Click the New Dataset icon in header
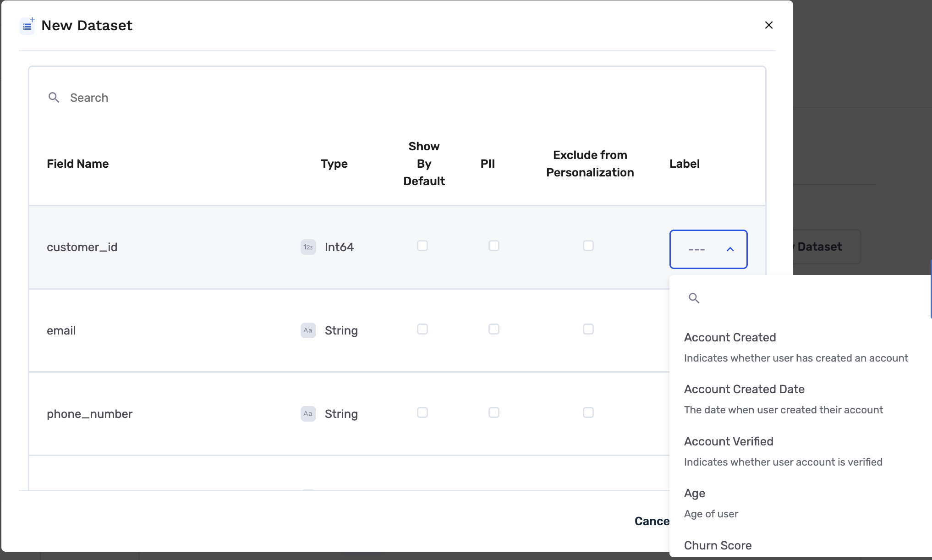Image resolution: width=932 pixels, height=560 pixels. 27,26
